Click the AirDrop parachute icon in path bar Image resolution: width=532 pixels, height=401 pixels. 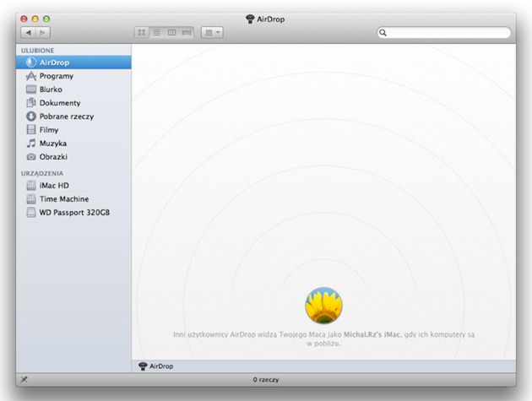pos(143,366)
